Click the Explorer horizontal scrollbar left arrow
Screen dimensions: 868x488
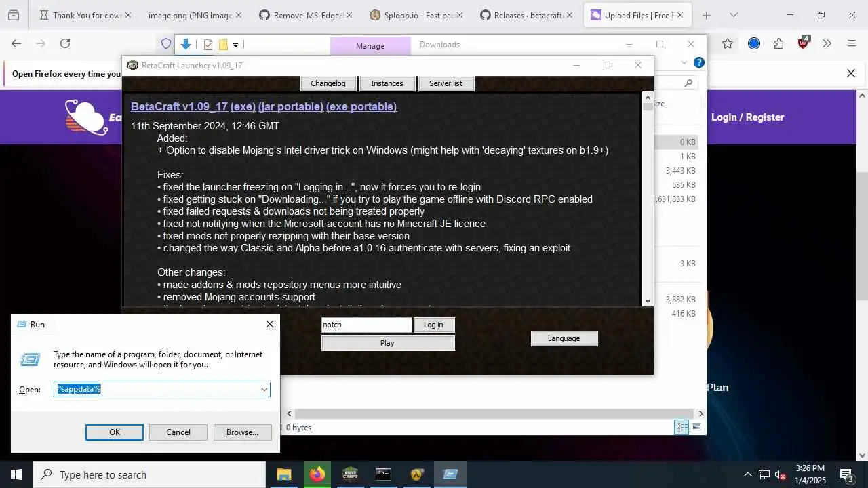coord(290,413)
